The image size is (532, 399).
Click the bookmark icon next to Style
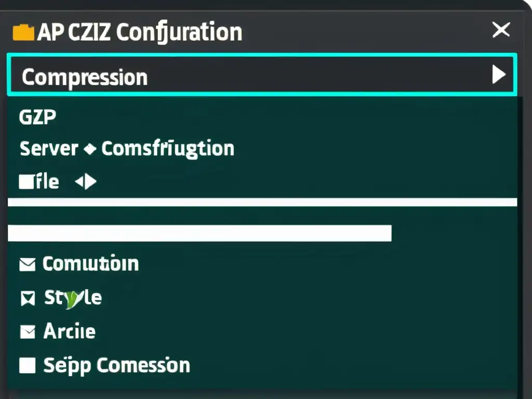point(26,299)
